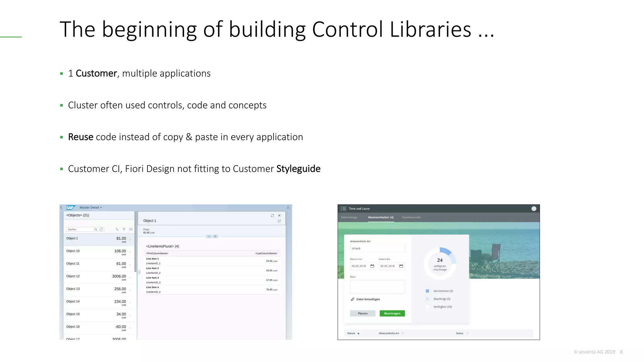Open the menu icon in Time and Leave
Screen dimensions: 644x362
click(343, 209)
